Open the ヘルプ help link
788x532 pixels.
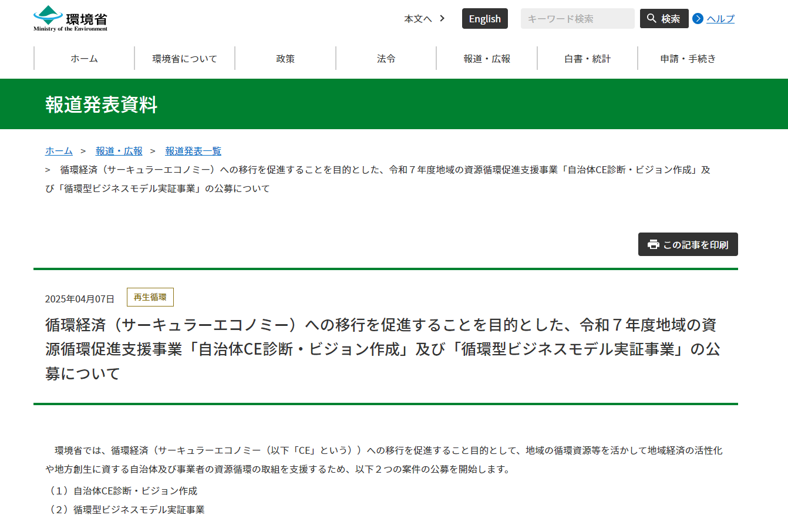(720, 19)
